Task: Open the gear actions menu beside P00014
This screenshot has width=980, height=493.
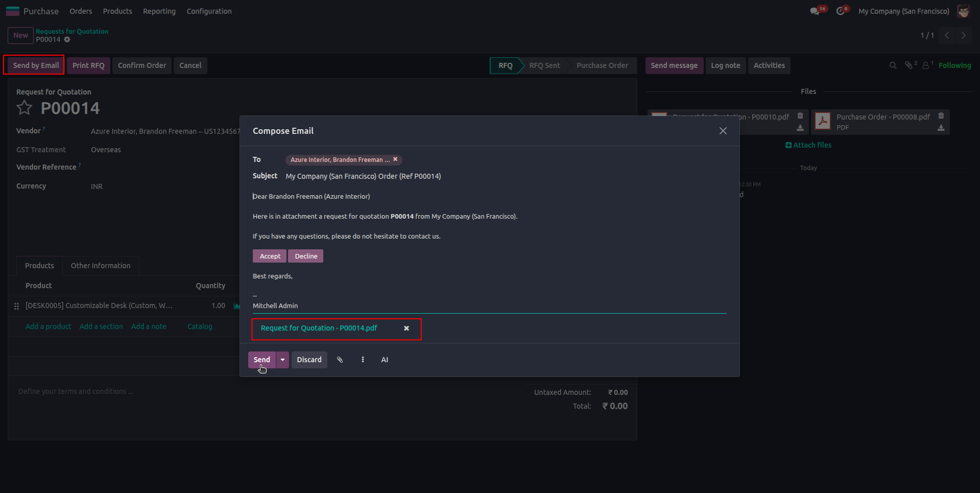Action: (x=67, y=39)
